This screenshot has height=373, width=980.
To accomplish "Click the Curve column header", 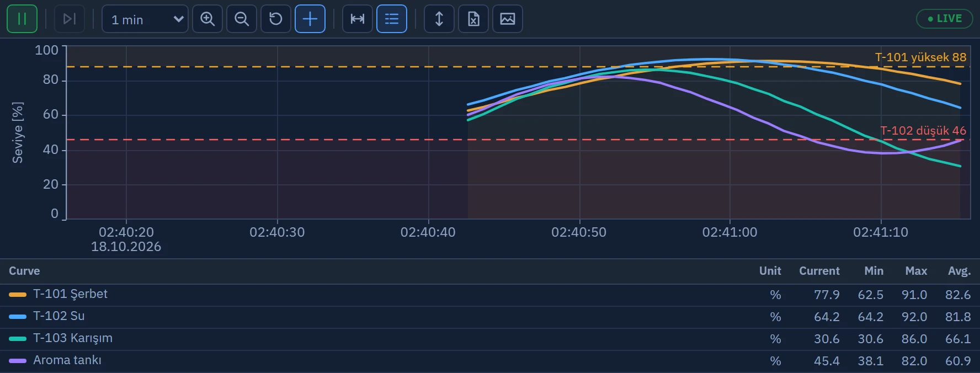I will click(24, 271).
